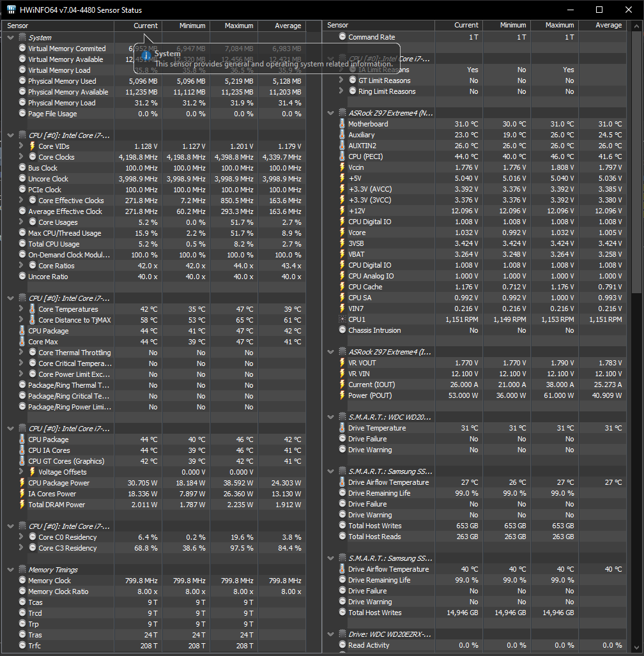Click the thermometer icon beside Core Max
This screenshot has width=644, height=656.
coord(22,341)
